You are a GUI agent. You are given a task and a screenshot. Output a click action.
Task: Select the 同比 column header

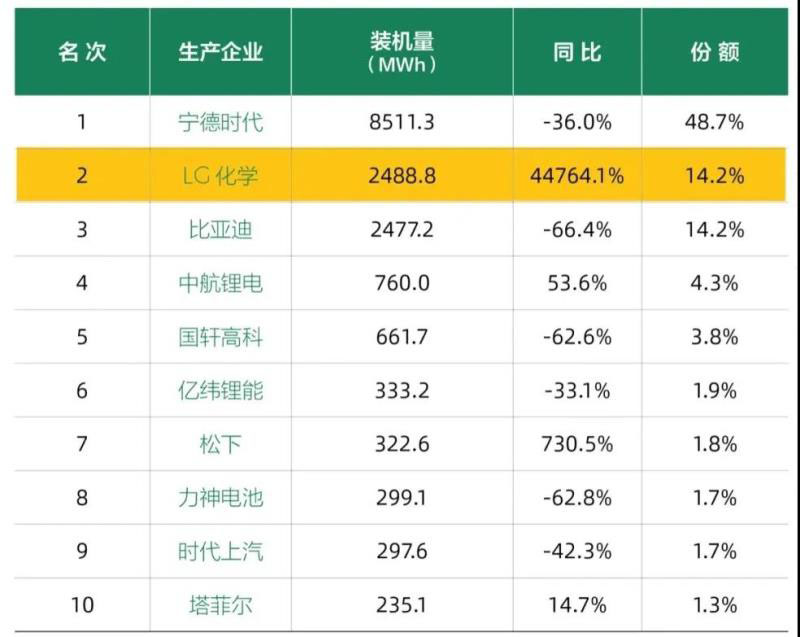click(577, 53)
